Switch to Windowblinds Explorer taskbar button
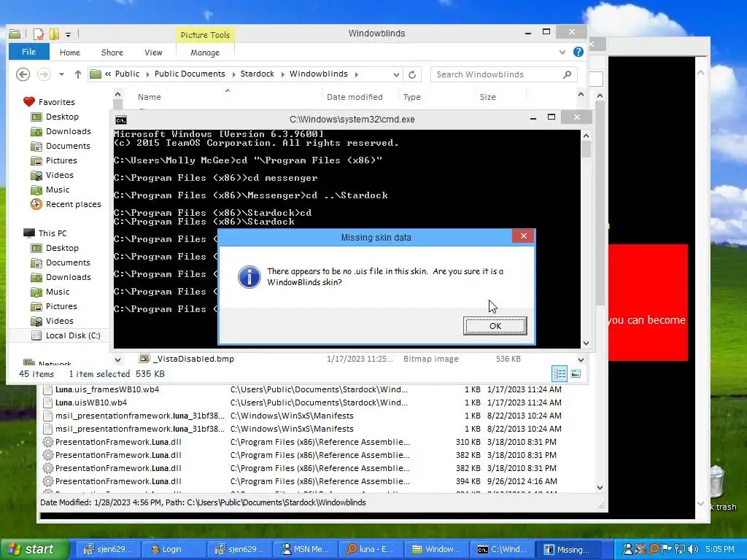 436,550
